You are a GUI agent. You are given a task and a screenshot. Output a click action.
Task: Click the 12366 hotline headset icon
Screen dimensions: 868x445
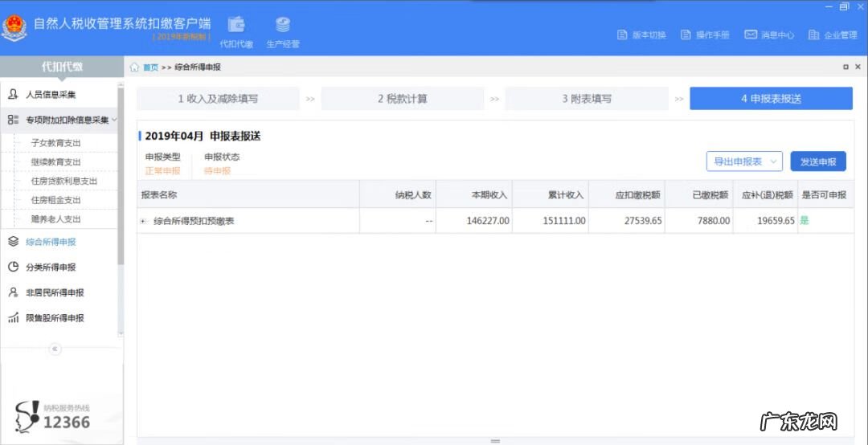27,417
